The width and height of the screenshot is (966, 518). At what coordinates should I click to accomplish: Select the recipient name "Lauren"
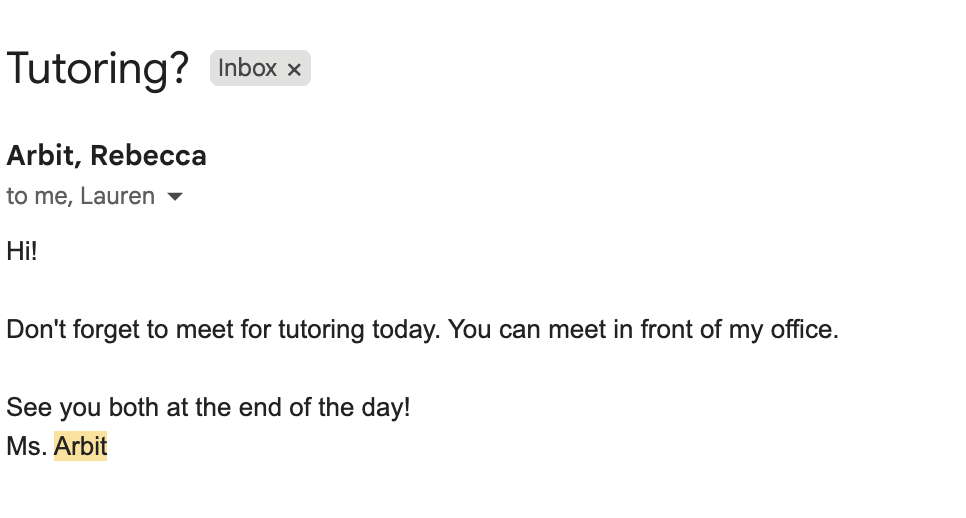pos(117,196)
